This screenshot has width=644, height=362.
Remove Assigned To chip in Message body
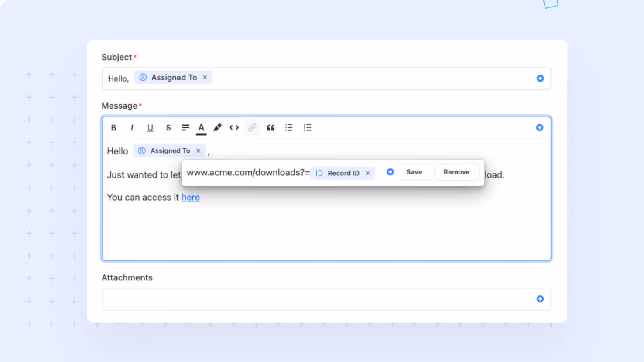click(x=198, y=150)
